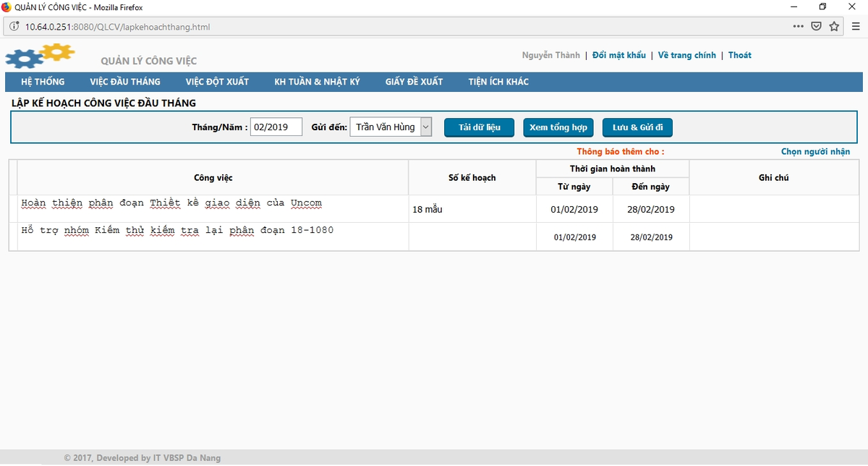868x466 pixels.
Task: Click the 'Ghi chú' column header
Action: (x=774, y=178)
